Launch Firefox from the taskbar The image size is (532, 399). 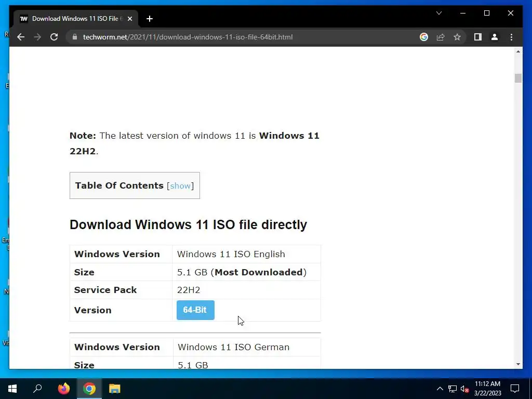click(x=63, y=389)
